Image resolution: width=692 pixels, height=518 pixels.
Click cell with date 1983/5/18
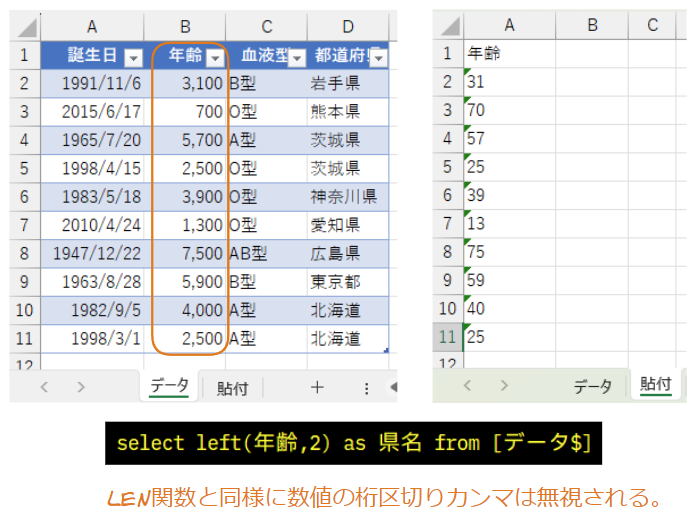point(92,197)
